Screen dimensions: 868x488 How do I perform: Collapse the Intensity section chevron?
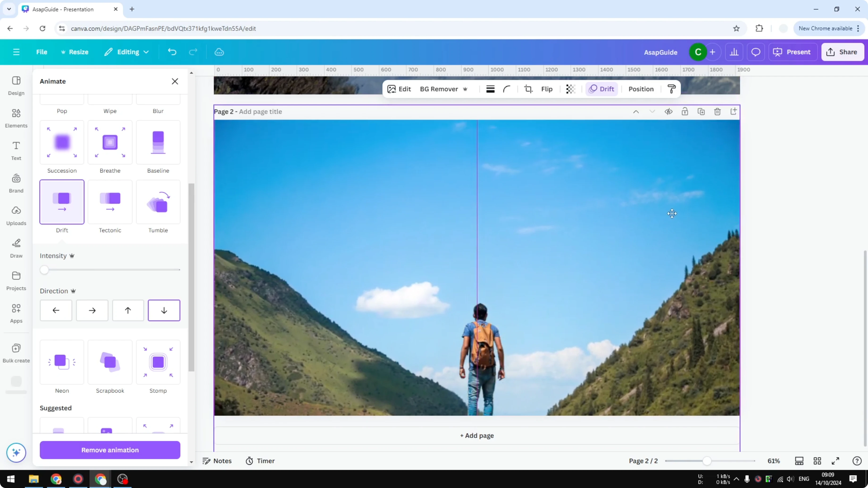coord(72,256)
